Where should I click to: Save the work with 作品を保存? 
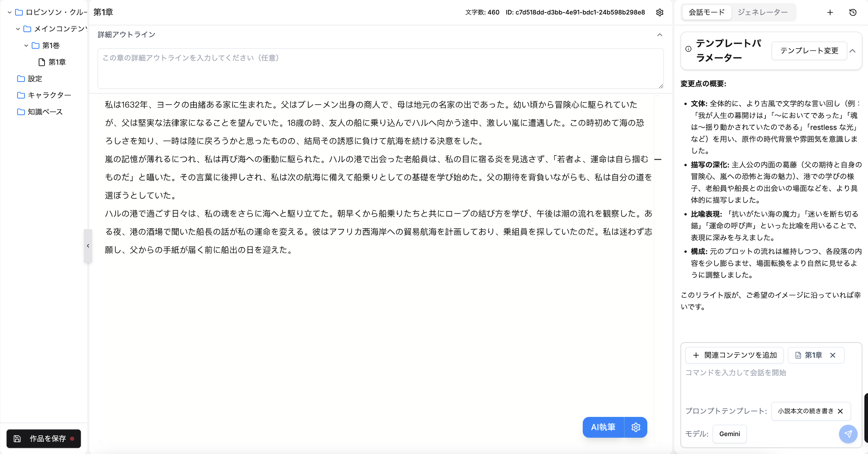(43, 438)
